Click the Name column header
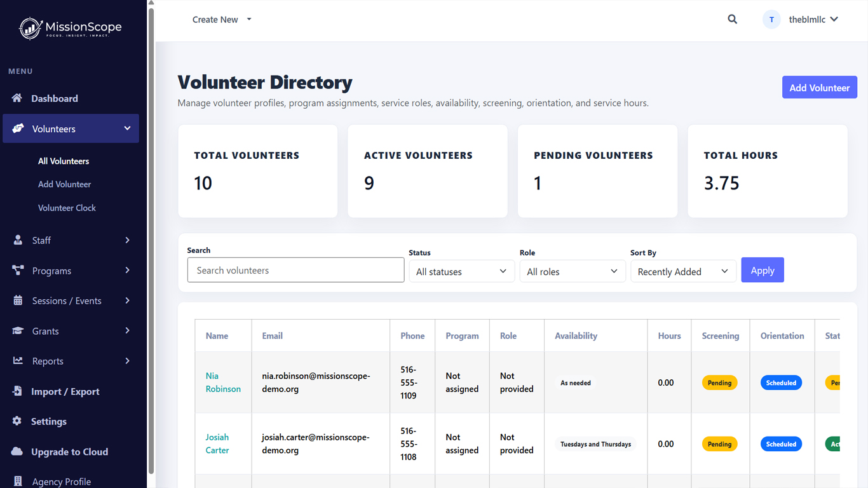Viewport: 868px width, 488px height. [217, 336]
